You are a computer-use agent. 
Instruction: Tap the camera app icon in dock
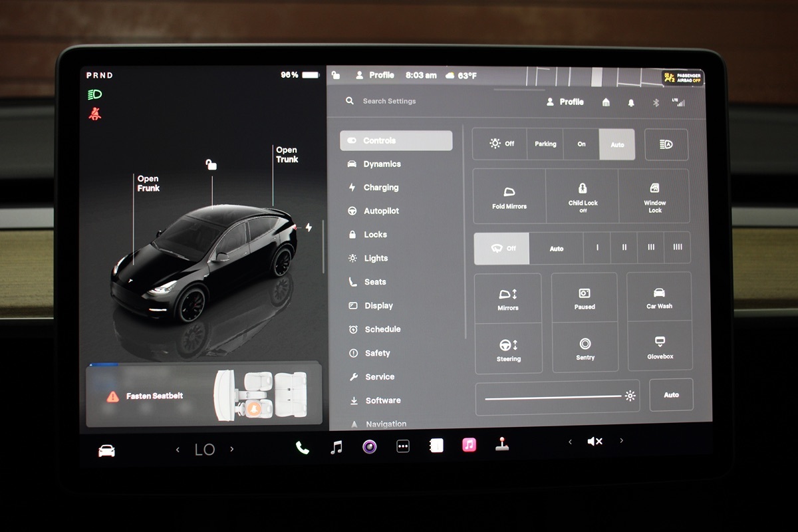370,447
